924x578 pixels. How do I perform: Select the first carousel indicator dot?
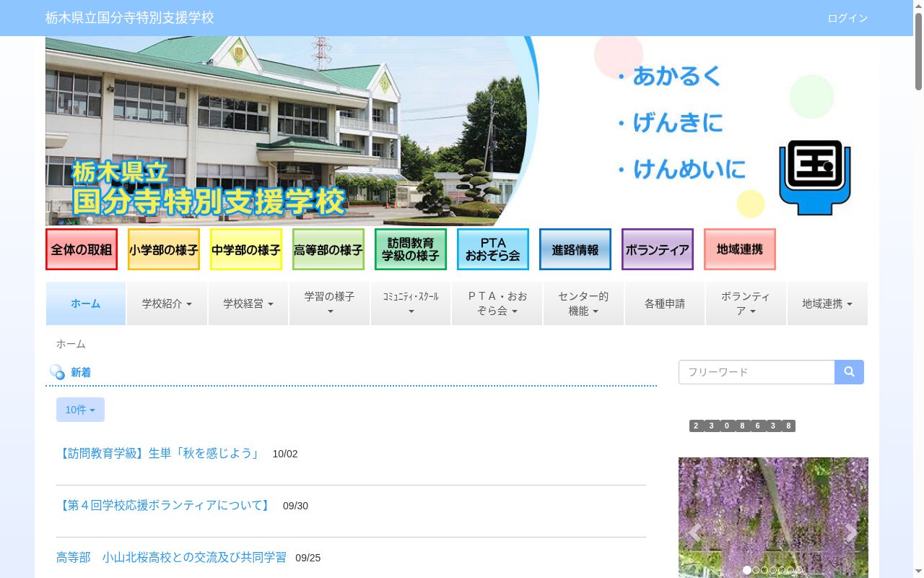(x=747, y=570)
